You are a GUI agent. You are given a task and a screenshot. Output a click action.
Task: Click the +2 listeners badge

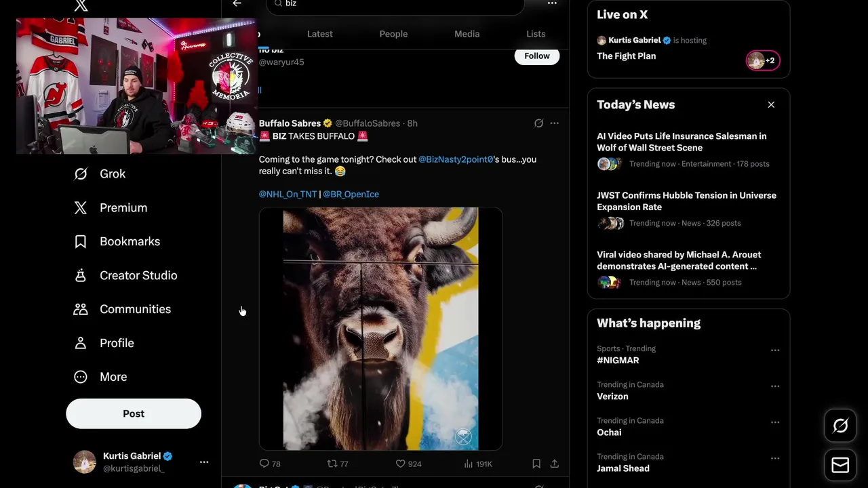(x=763, y=61)
